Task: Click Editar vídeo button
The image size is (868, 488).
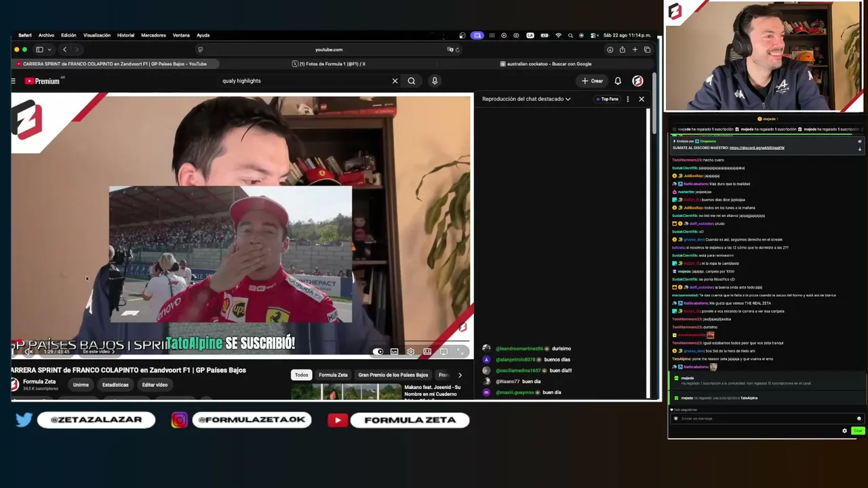Action: point(155,385)
